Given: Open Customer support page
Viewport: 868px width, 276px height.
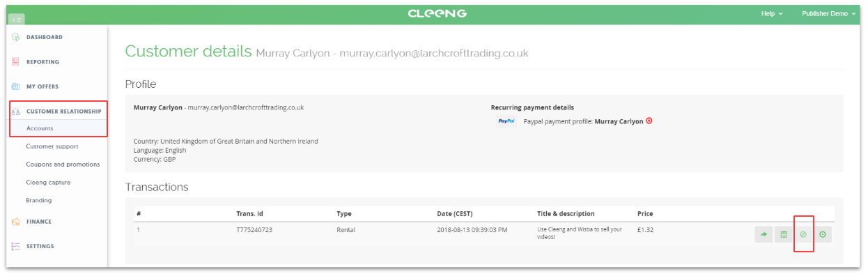Looking at the screenshot, I should point(52,146).
